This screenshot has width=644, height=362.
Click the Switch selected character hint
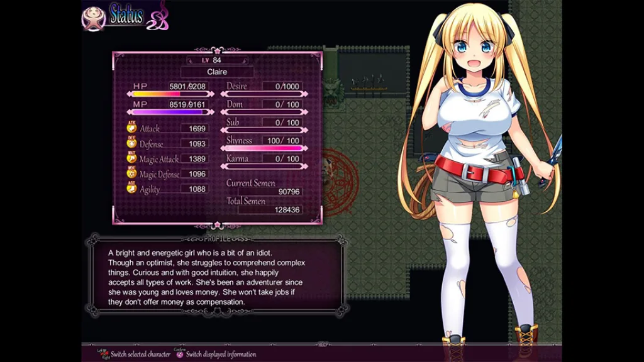(140, 354)
